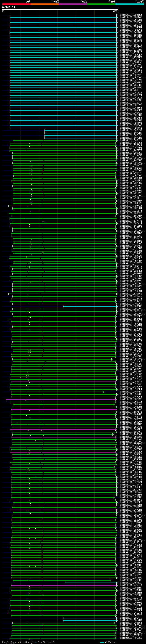Viewport: 146px width, 644px height.
Task: Select hit UniRef100_A9RWS2
Action: pos(131,128)
